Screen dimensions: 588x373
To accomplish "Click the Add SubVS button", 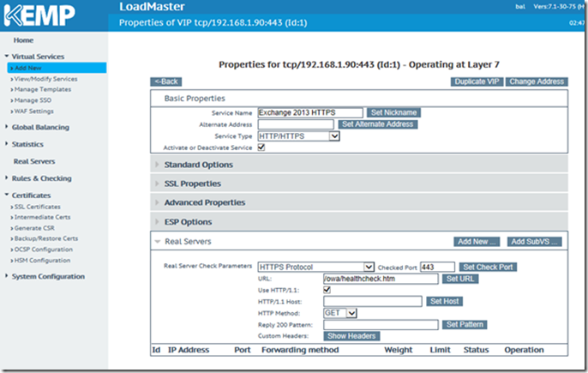I will tap(534, 242).
